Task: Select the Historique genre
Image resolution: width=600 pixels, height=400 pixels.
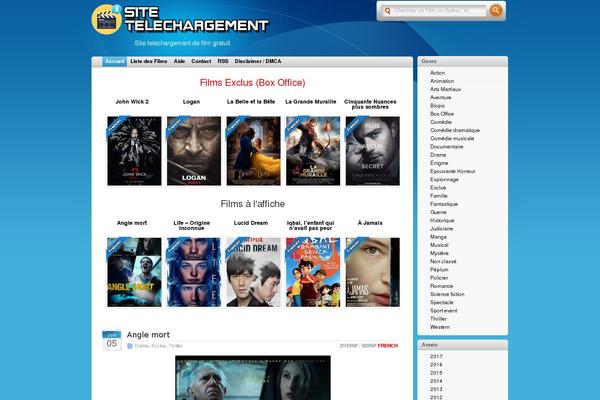Action: [x=442, y=220]
